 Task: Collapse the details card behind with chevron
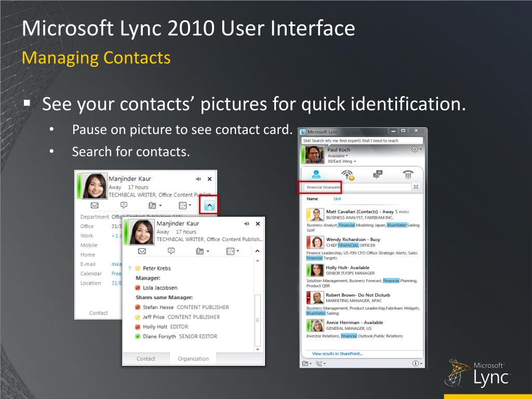[209, 205]
